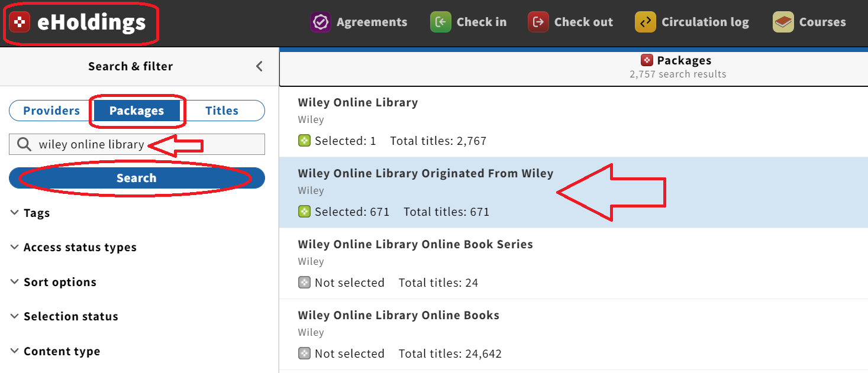Switch to the Providers search type
The image size is (868, 373).
coord(51,111)
